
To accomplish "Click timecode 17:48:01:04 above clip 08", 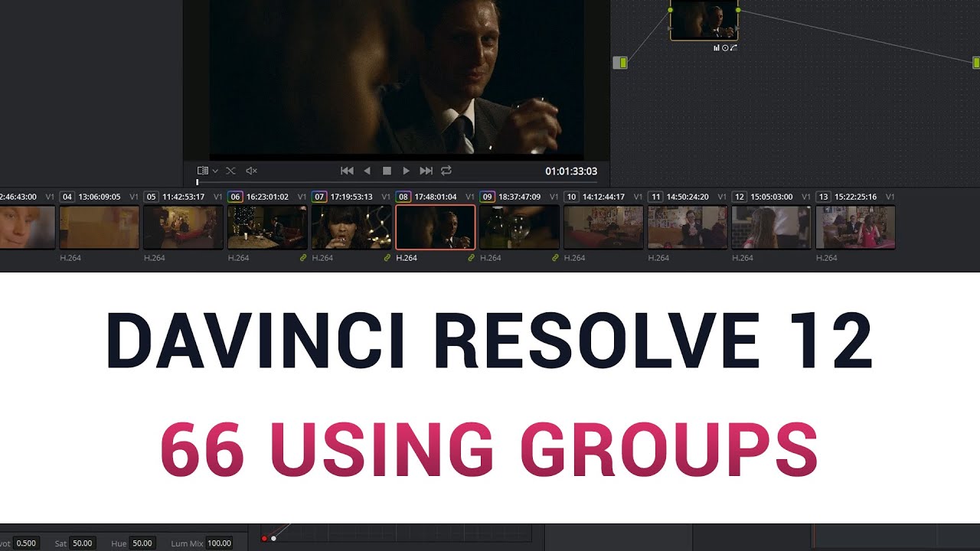I will pos(436,197).
